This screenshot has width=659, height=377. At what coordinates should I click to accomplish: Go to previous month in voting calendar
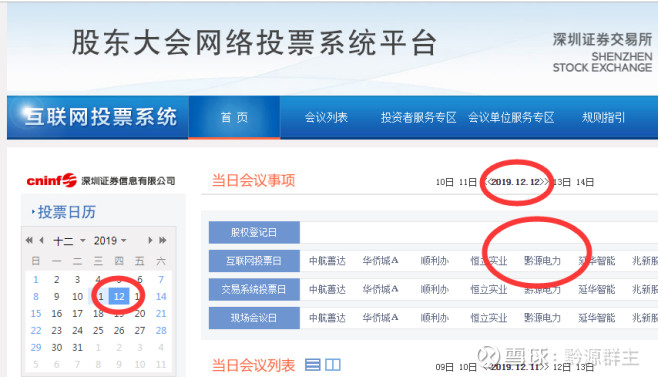[41, 240]
